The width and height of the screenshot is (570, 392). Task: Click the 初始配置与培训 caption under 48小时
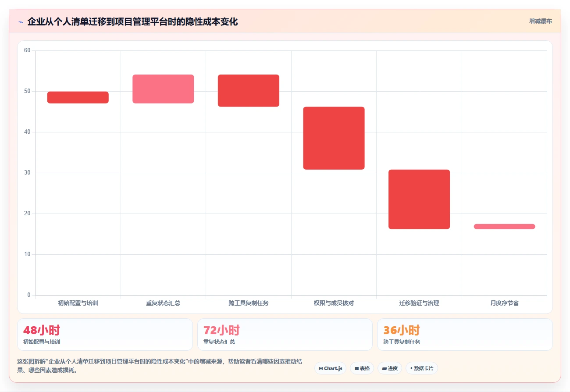coord(42,342)
